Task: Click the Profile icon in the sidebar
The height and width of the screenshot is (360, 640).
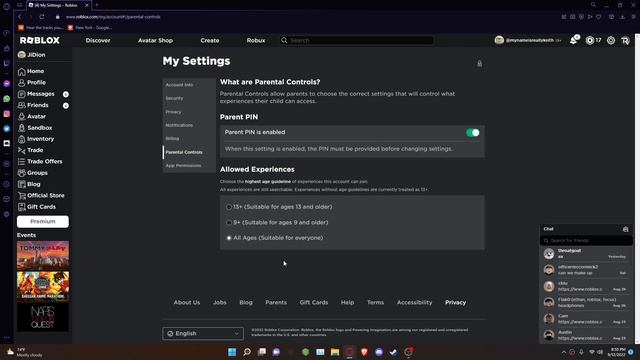Action: click(x=22, y=82)
